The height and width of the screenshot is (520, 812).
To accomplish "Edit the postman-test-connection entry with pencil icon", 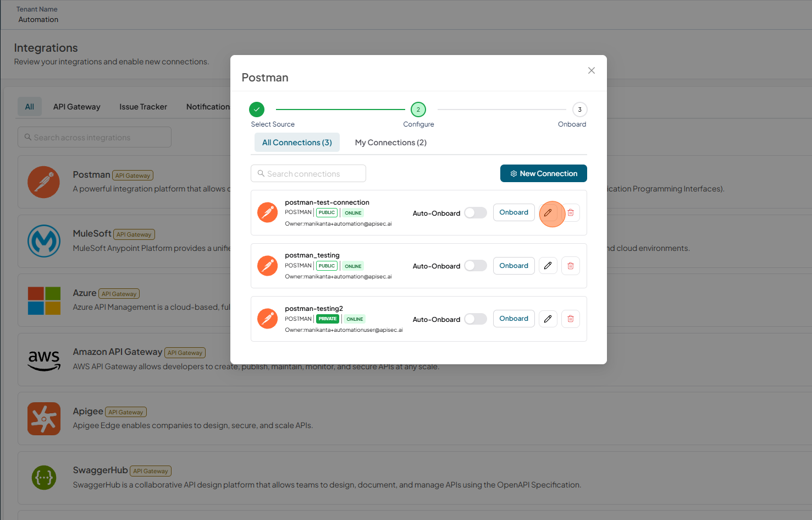I will pos(548,213).
